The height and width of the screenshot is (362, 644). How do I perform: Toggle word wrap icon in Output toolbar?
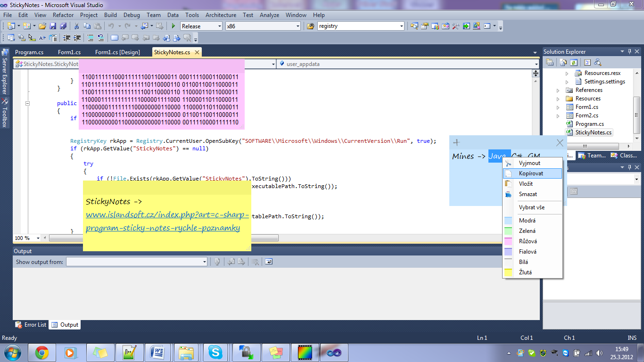click(269, 262)
